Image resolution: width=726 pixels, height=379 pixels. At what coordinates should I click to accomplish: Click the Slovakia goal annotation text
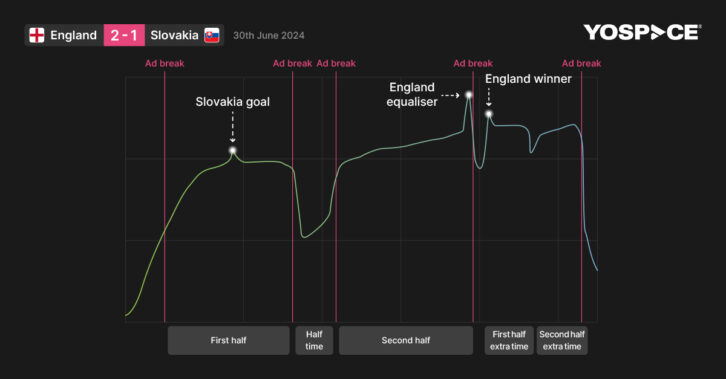click(232, 102)
